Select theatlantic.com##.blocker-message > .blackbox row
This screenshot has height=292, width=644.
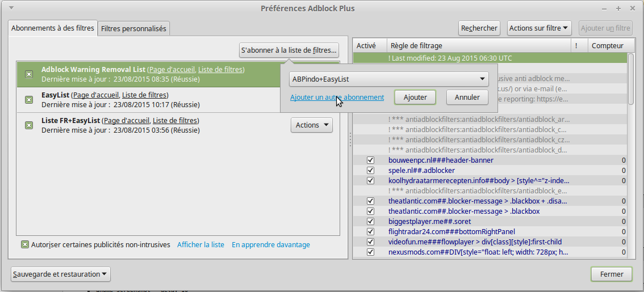[490, 211]
